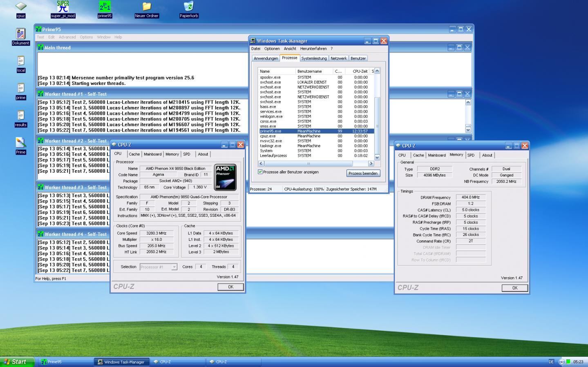Click Worker thread #1 window icon
The image size is (588, 367).
(40, 94)
